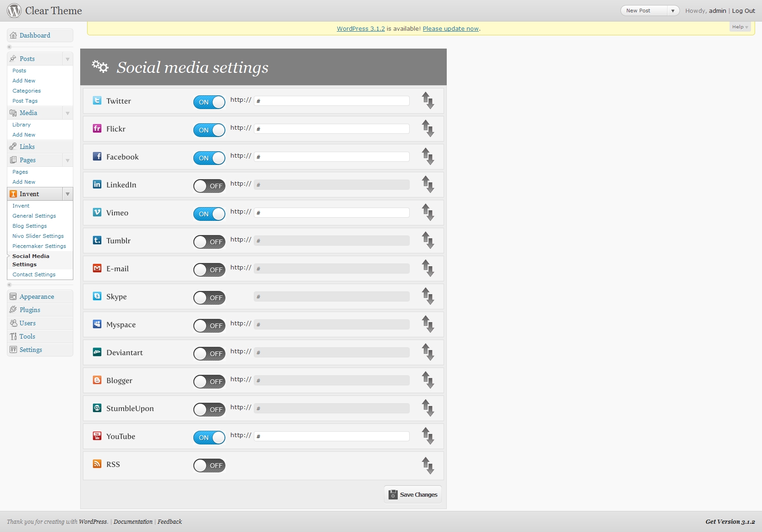Expand the Help dropdown tab
762x532 pixels.
pos(740,27)
